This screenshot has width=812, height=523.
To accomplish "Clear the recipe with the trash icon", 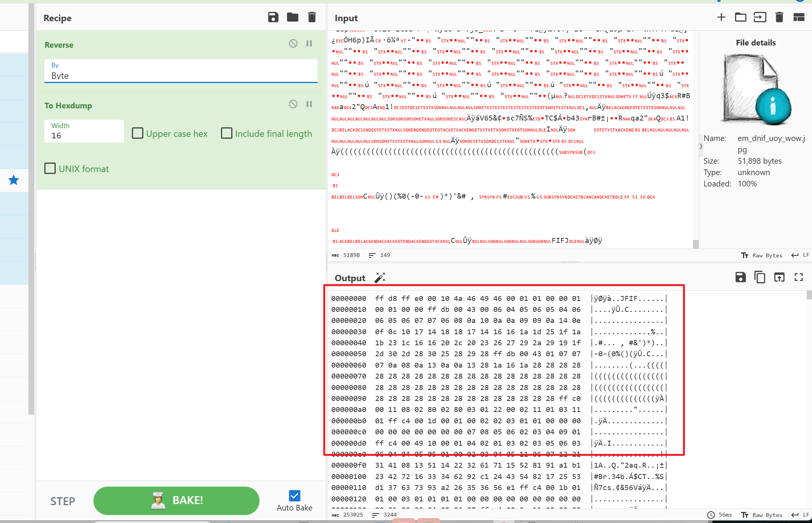I will pyautogui.click(x=312, y=17).
